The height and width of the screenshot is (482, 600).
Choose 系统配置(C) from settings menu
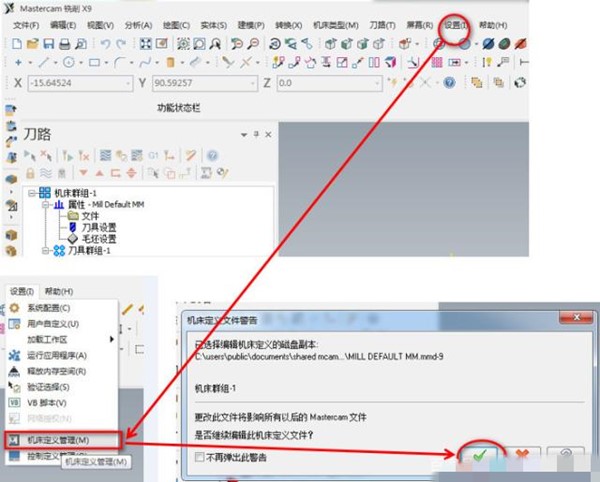[49, 308]
